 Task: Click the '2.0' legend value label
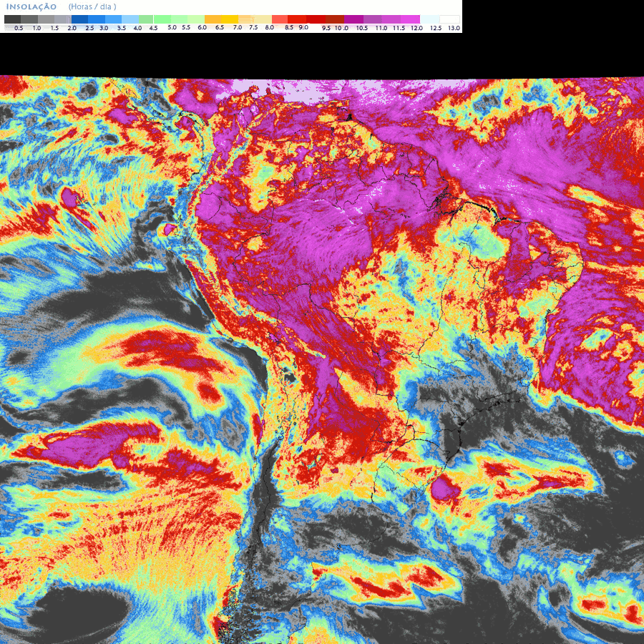pyautogui.click(x=72, y=28)
